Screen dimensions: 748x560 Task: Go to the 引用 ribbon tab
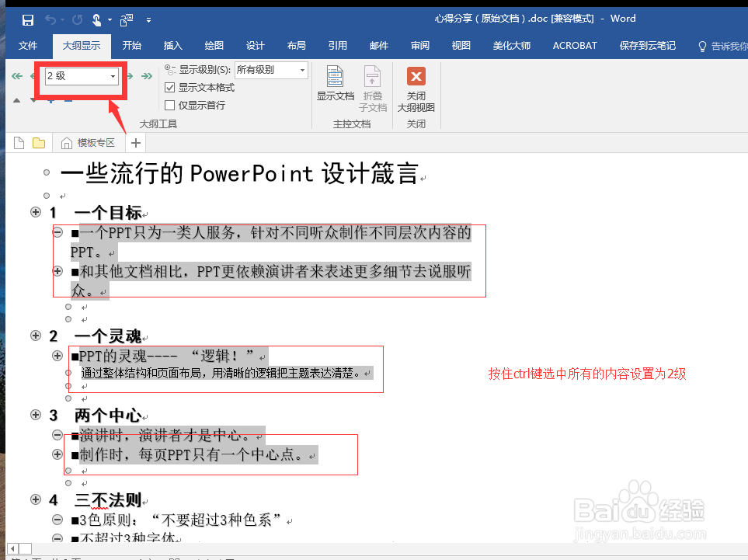point(337,46)
